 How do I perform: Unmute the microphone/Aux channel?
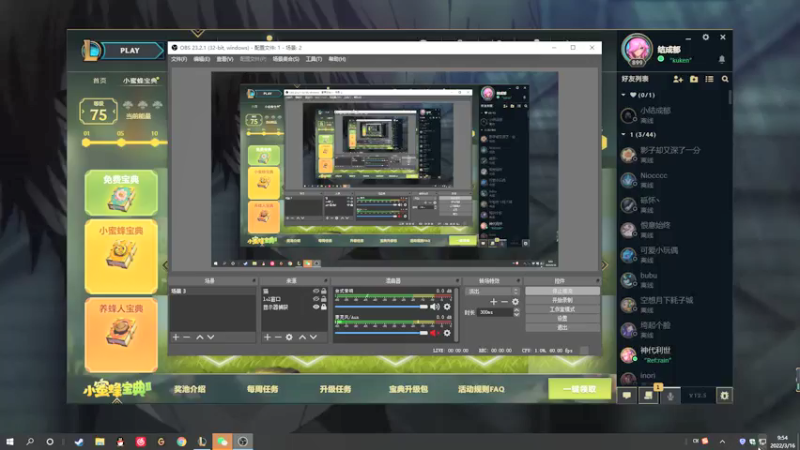435,333
